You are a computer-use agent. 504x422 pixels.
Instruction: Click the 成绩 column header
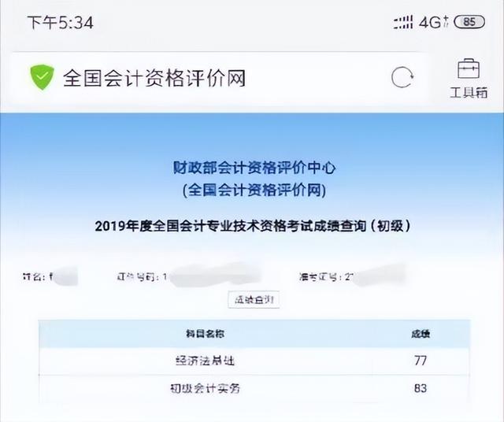pyautogui.click(x=421, y=334)
